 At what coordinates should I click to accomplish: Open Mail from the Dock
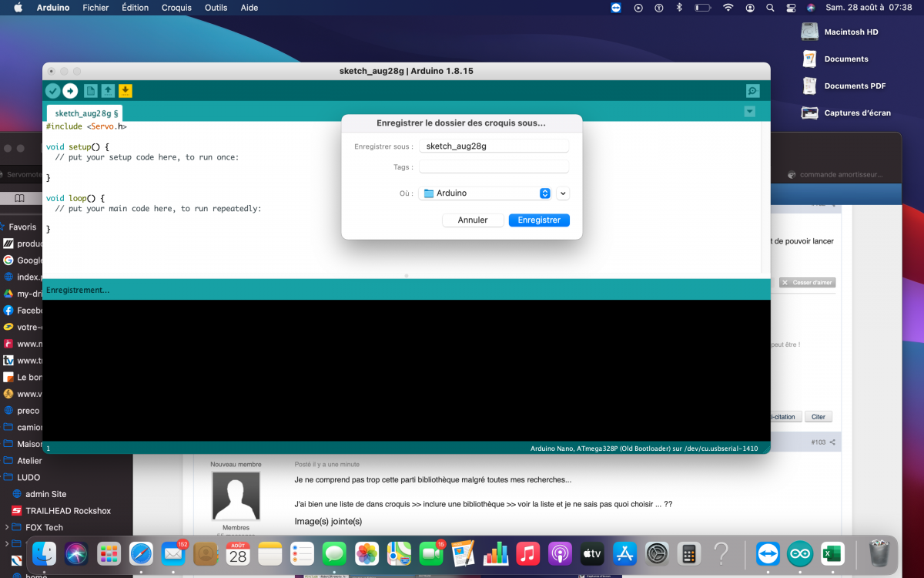pyautogui.click(x=173, y=553)
